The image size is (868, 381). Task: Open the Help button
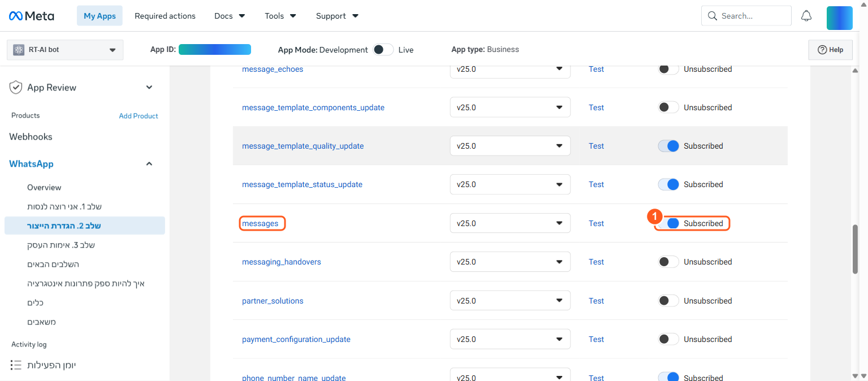point(830,50)
